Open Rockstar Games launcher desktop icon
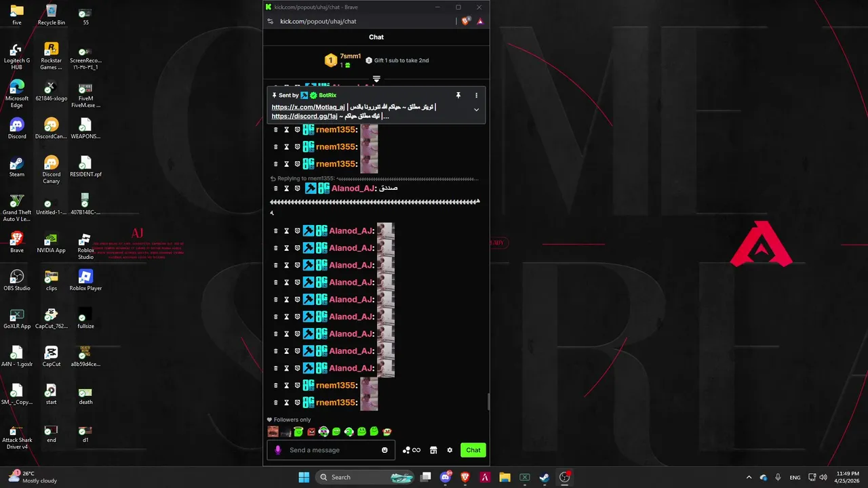The height and width of the screenshot is (488, 868). coord(51,56)
